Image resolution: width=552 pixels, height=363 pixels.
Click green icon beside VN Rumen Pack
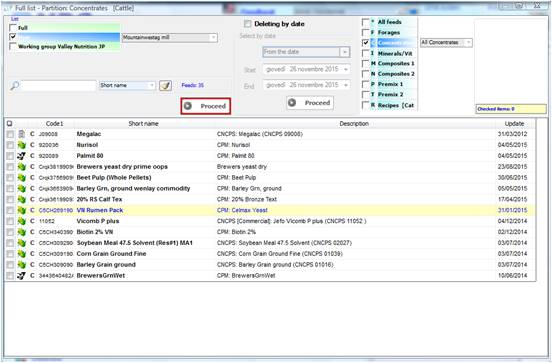[x=21, y=210]
